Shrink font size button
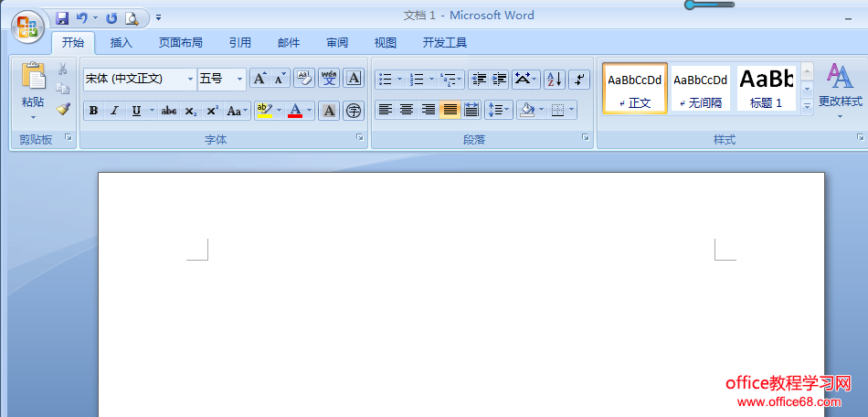The width and height of the screenshot is (868, 417). coord(280,80)
